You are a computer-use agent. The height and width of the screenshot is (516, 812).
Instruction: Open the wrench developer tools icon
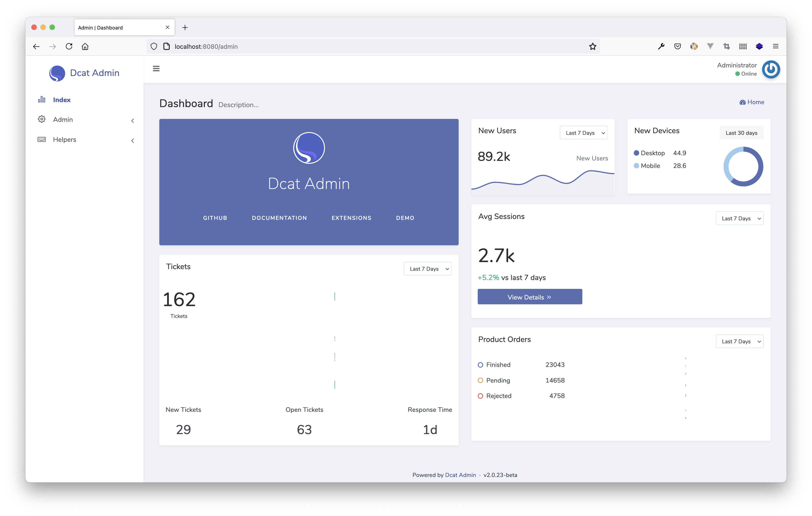pyautogui.click(x=661, y=47)
